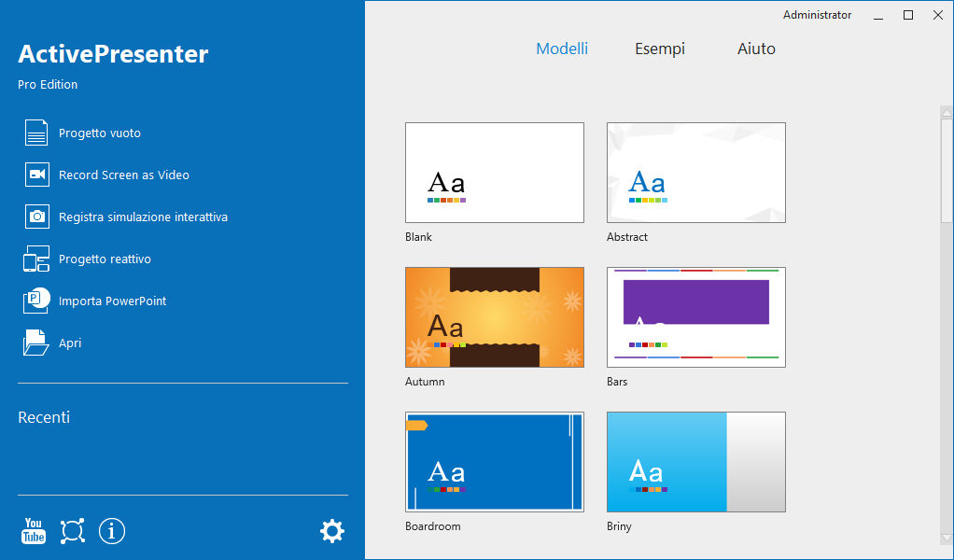
Task: Click the Blank template name
Action: [x=418, y=237]
